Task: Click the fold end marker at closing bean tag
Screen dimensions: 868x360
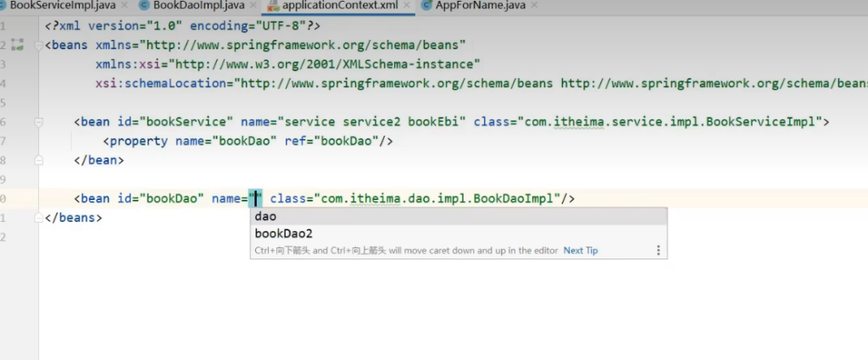Action: tap(39, 160)
